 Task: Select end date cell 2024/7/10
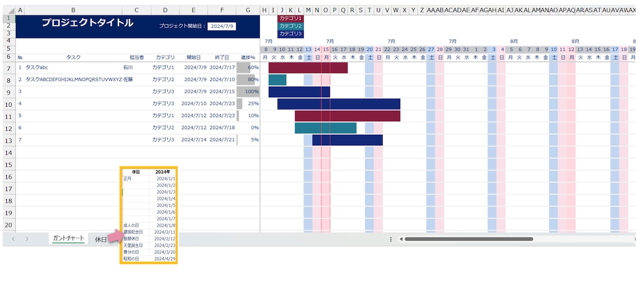(222, 80)
